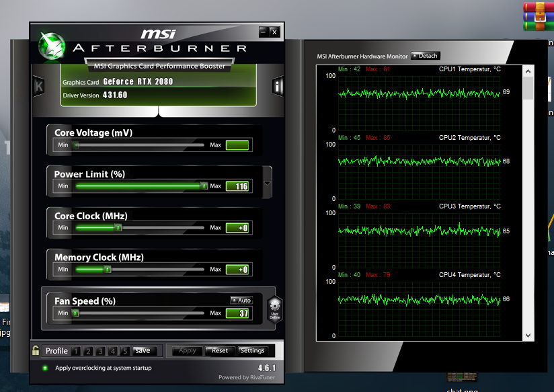Click the CPU1 Temperatur graph
The height and width of the screenshot is (392, 554).
419,103
